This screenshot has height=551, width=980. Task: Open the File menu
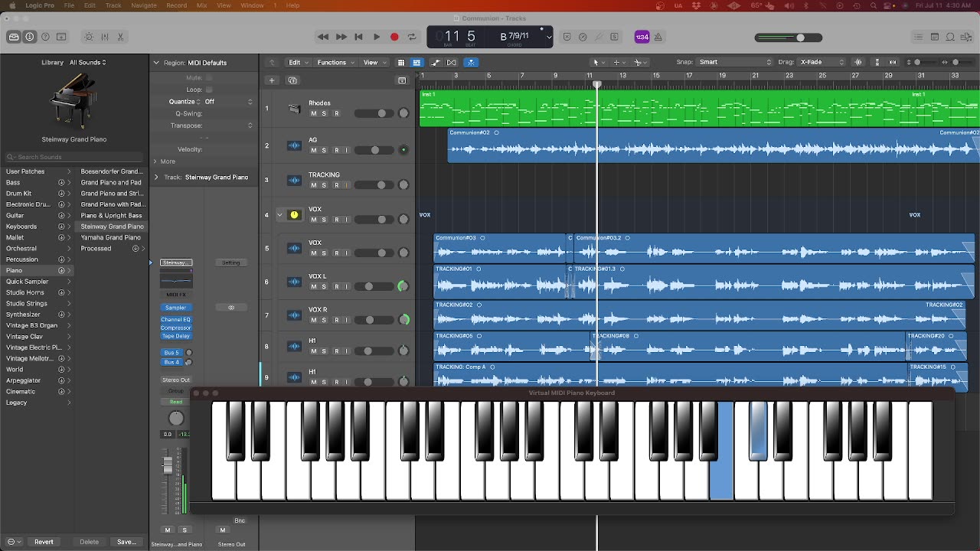(69, 5)
